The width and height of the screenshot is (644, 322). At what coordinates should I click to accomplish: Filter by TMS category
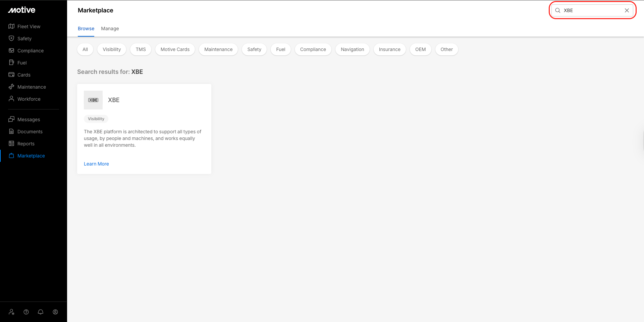pos(141,49)
